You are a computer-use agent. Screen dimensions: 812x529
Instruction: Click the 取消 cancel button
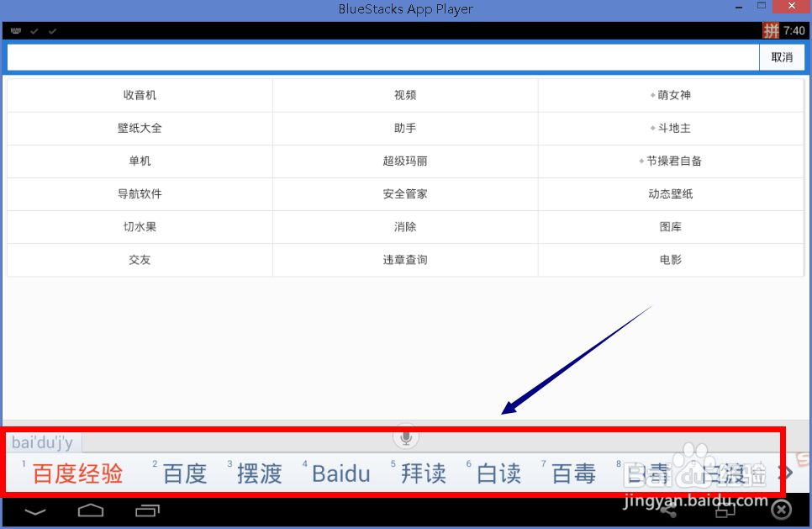(x=782, y=57)
